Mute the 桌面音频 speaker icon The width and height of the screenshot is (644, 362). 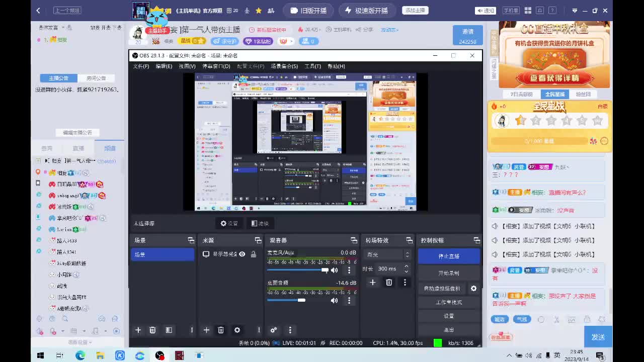(x=334, y=301)
